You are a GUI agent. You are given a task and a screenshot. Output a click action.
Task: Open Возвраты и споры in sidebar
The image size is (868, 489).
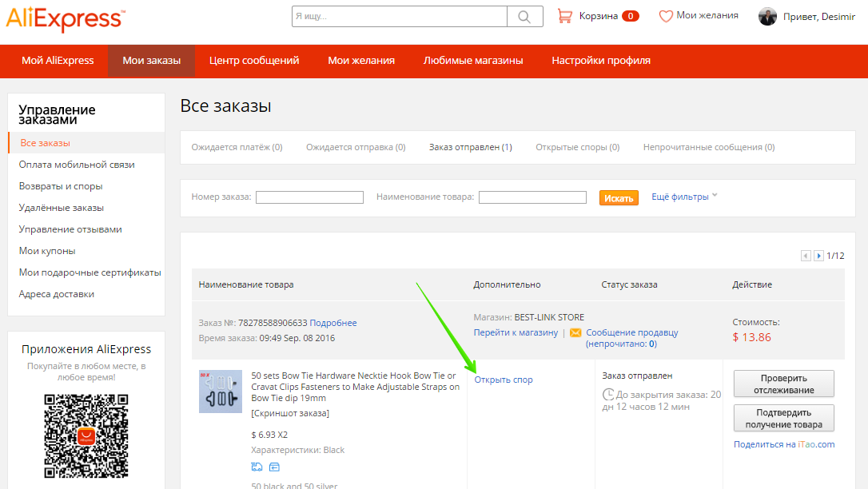pyautogui.click(x=61, y=186)
